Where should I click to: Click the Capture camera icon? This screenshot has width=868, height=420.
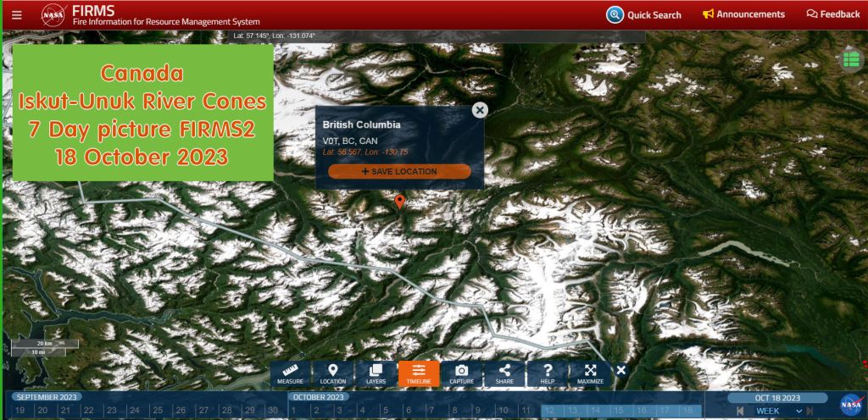tap(462, 373)
